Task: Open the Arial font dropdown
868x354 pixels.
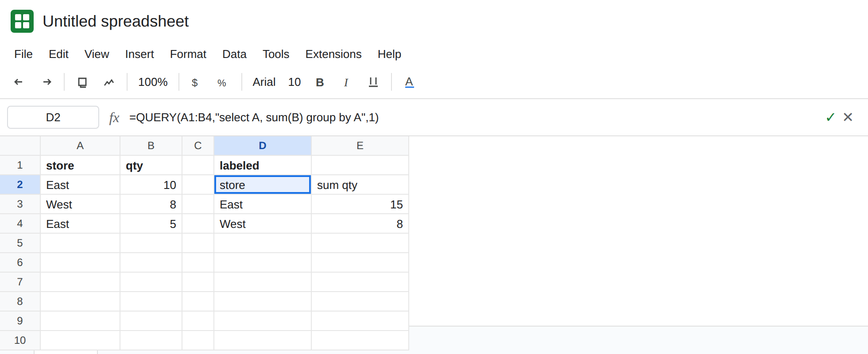Action: (264, 82)
